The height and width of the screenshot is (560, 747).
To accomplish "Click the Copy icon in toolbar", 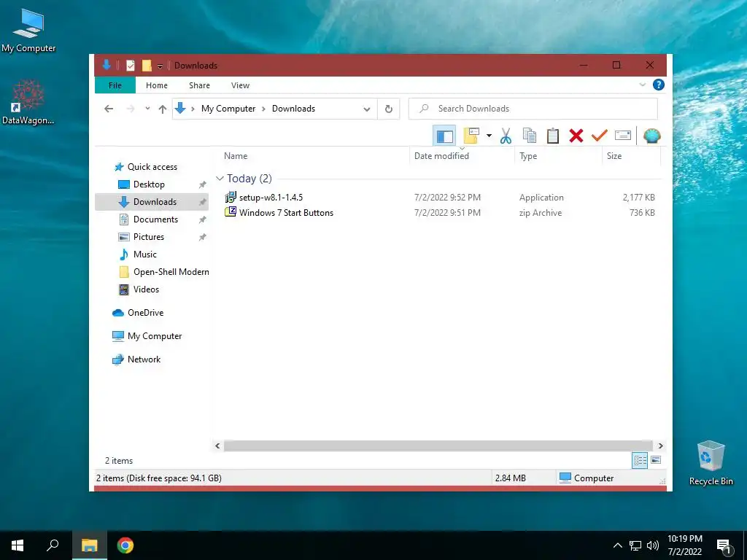I will click(x=530, y=136).
